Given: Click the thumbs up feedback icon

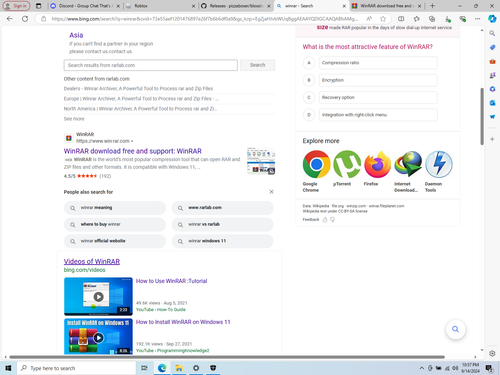Looking at the screenshot, I should tap(325, 220).
